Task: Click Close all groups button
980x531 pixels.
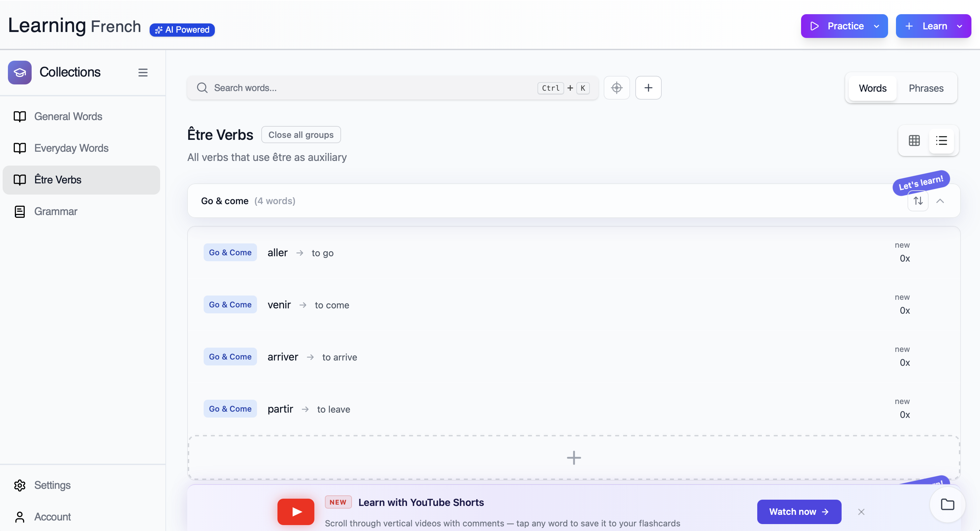Action: tap(301, 135)
